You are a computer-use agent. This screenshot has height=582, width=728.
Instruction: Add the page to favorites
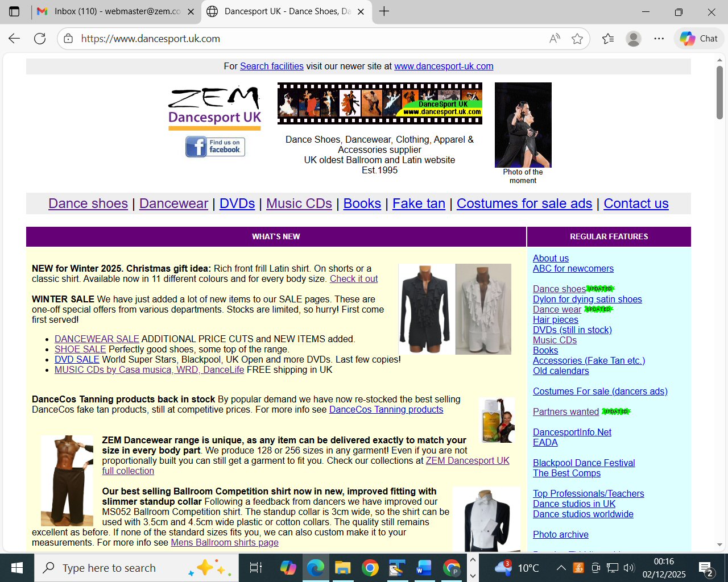tap(577, 38)
